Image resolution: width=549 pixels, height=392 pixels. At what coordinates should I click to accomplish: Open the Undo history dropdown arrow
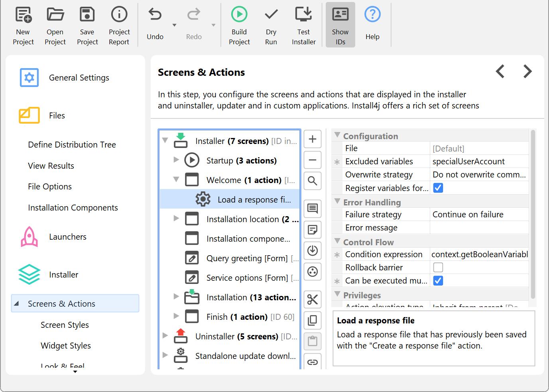(174, 25)
